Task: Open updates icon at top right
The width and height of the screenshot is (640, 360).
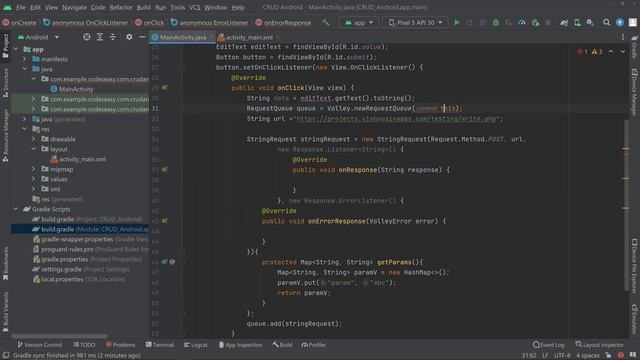Action: (620, 22)
